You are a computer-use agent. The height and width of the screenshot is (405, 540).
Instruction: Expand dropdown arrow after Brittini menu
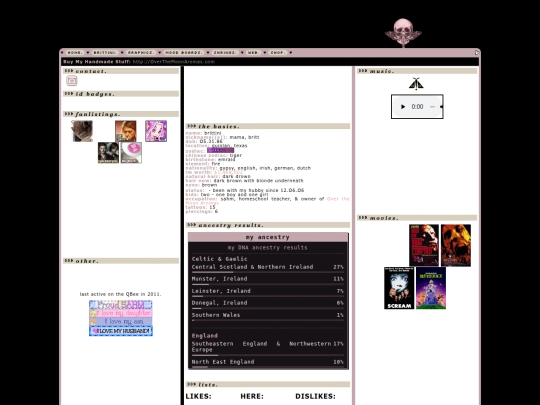[122, 53]
